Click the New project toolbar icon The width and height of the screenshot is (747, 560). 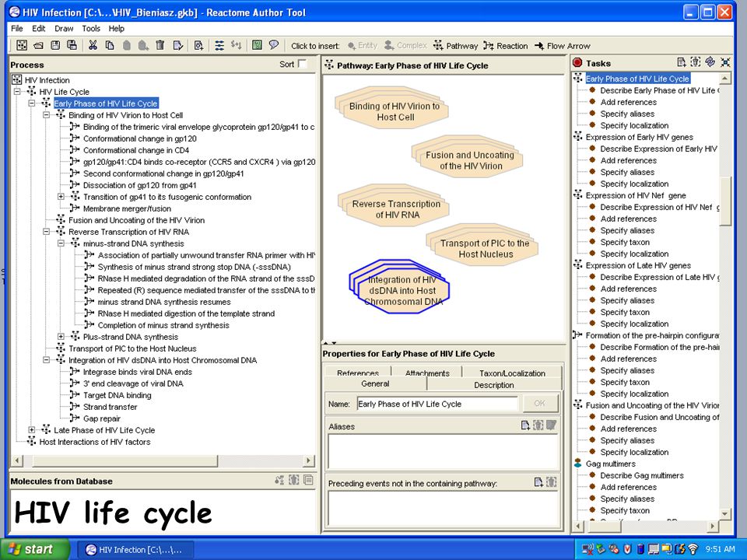pos(22,45)
